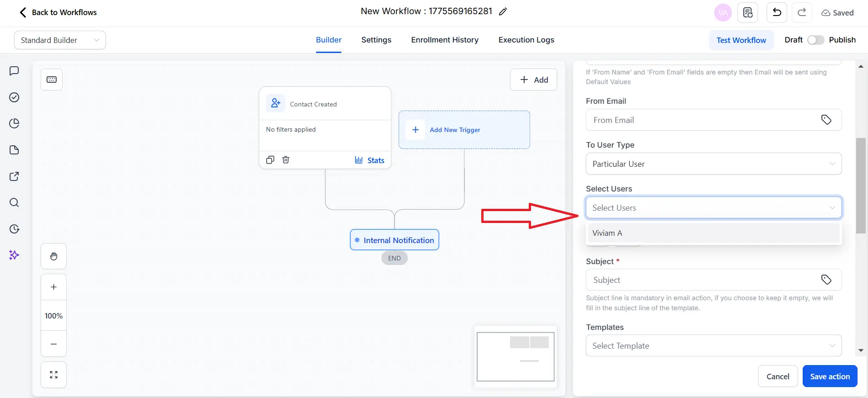Open Execution Logs tab
The width and height of the screenshot is (868, 398).
pyautogui.click(x=526, y=40)
